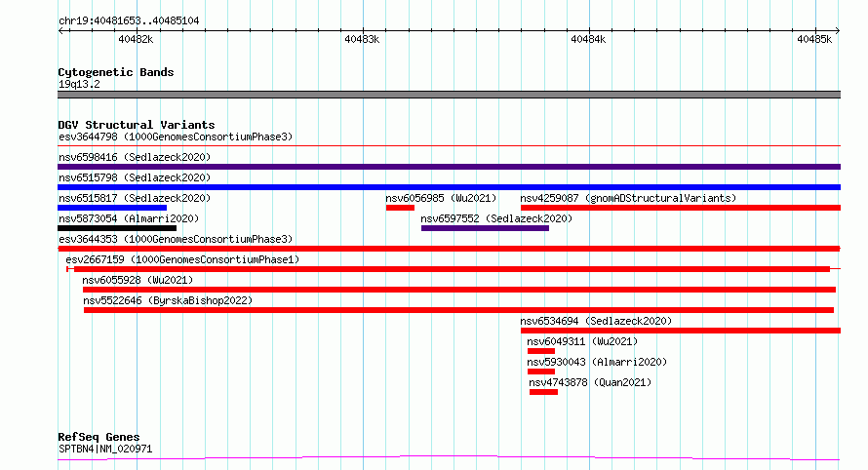This screenshot has width=868, height=470.
Task: Click label nsv6515817 (Sedlazeck2020)
Action: pyautogui.click(x=135, y=198)
